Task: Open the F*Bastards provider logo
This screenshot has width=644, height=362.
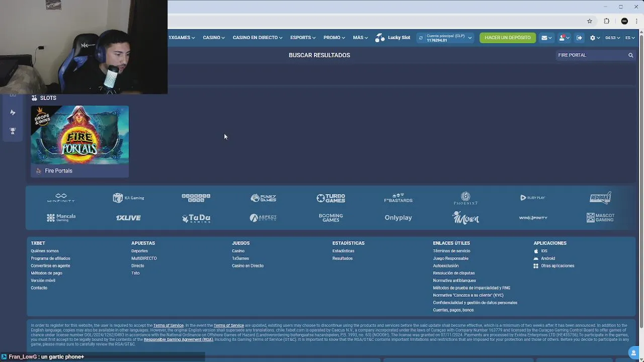Action: (x=398, y=198)
